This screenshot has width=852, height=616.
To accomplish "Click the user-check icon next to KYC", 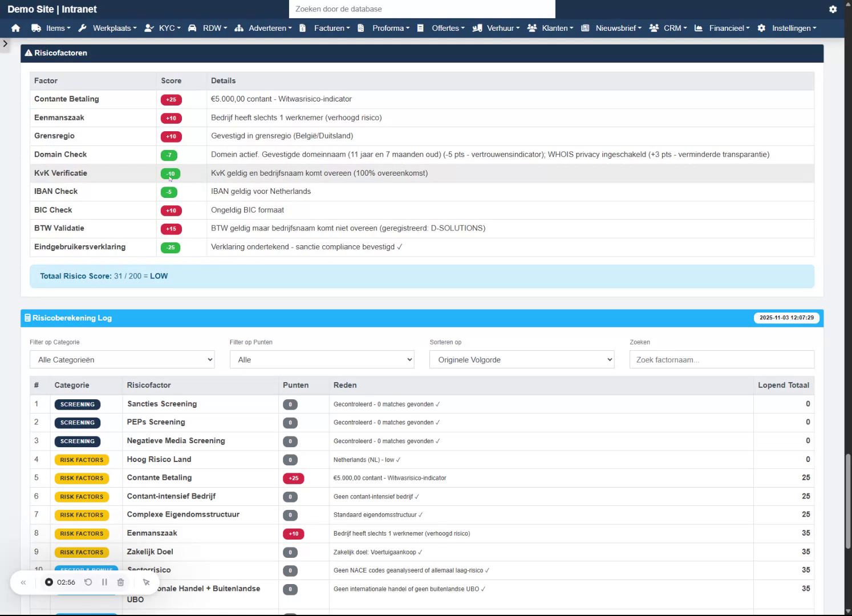I will pyautogui.click(x=149, y=28).
